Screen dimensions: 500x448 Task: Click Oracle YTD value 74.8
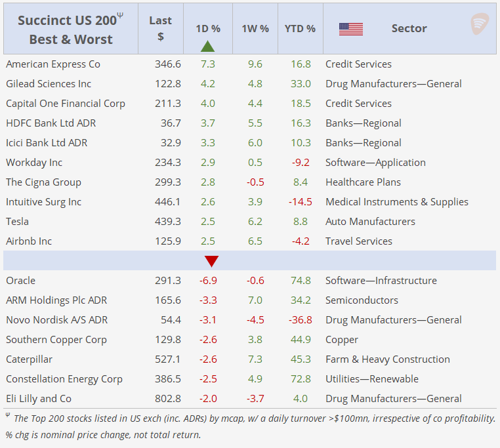301,281
